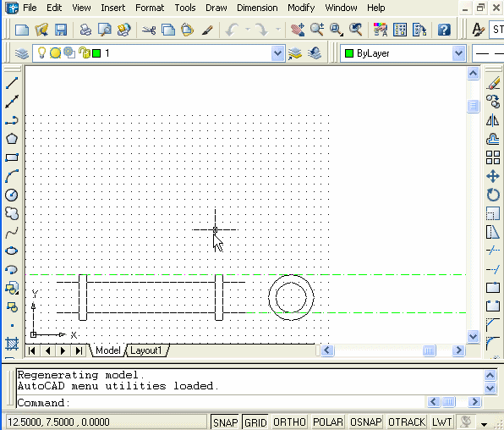The width and height of the screenshot is (504, 430).
Task: Choose the Move tool in the Modify toolbar
Action: pos(493,176)
